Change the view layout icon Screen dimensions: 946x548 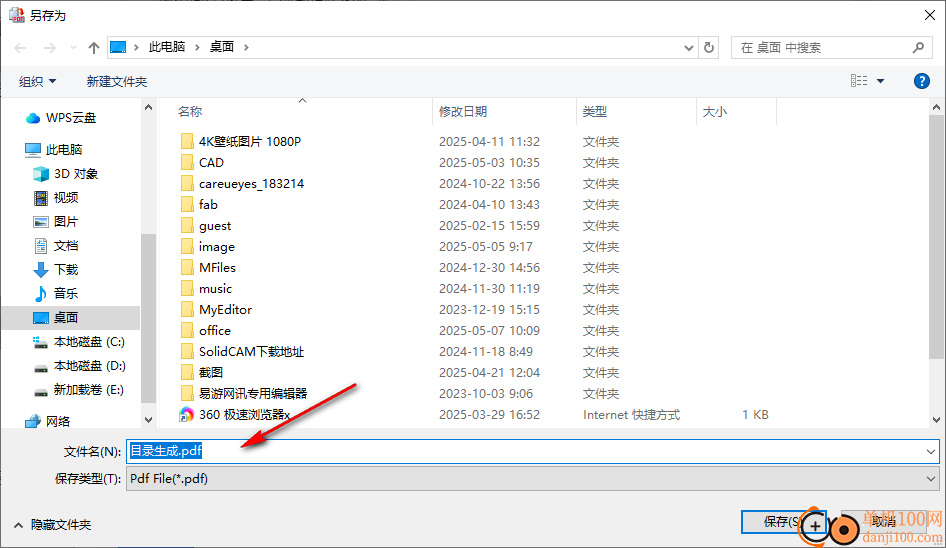[x=859, y=81]
